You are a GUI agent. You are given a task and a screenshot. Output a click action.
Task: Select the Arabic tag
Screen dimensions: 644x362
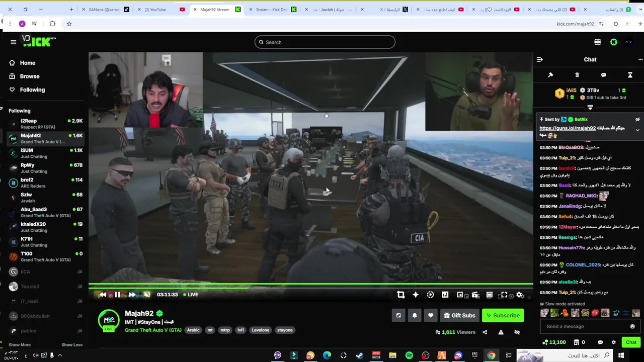[194, 330]
